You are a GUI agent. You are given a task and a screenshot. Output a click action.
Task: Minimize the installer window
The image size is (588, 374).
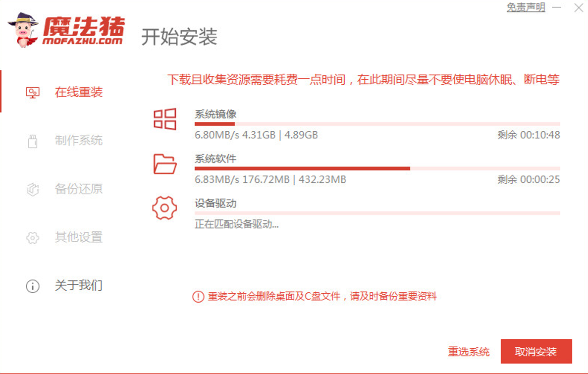pyautogui.click(x=558, y=8)
